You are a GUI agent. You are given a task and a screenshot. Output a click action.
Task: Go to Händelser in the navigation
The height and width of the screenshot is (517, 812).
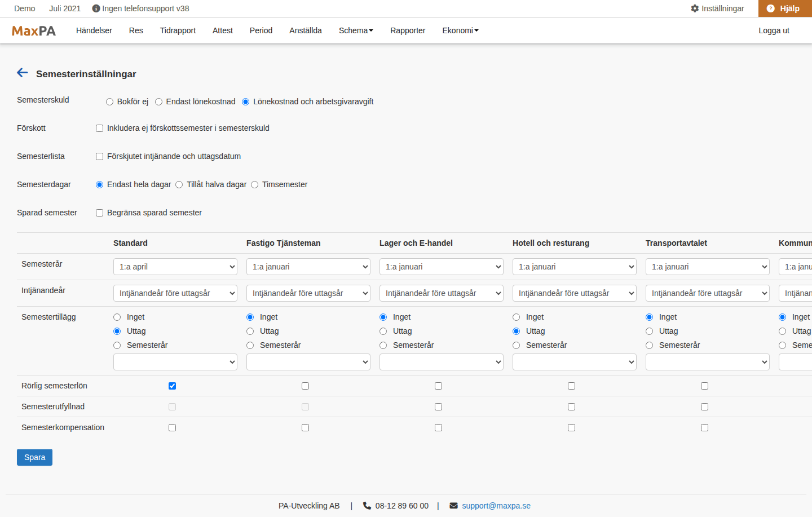tap(94, 30)
